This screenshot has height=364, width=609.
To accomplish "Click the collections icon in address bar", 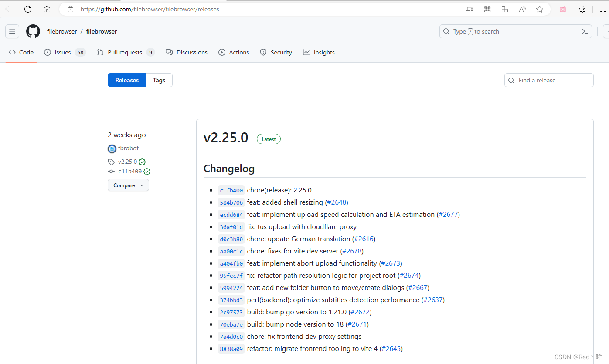I will (505, 9).
